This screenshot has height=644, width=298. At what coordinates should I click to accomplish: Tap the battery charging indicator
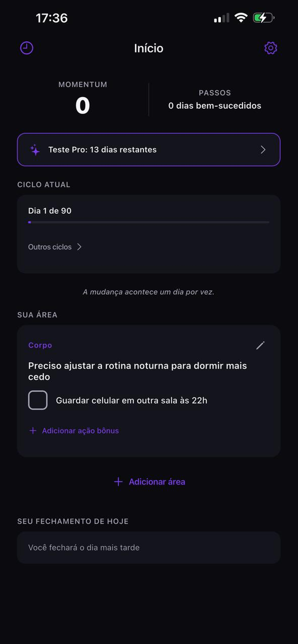(x=263, y=17)
